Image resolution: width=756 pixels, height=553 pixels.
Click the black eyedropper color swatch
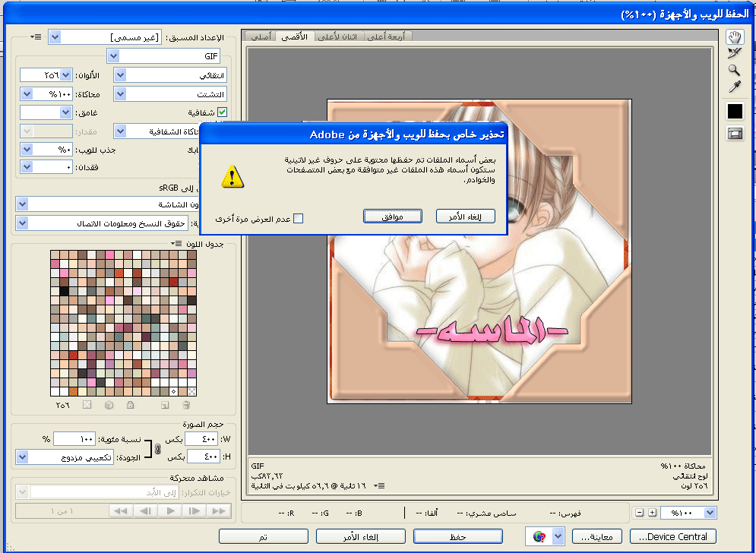click(735, 112)
